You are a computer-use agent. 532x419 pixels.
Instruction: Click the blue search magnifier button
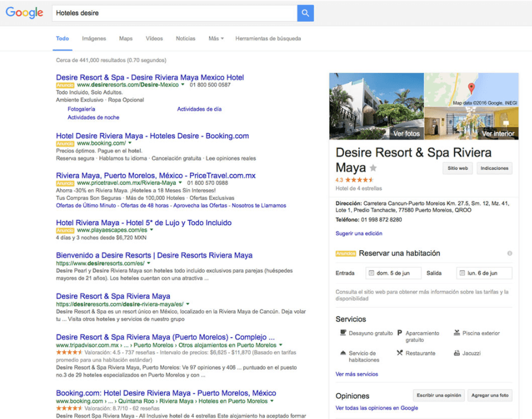click(305, 13)
